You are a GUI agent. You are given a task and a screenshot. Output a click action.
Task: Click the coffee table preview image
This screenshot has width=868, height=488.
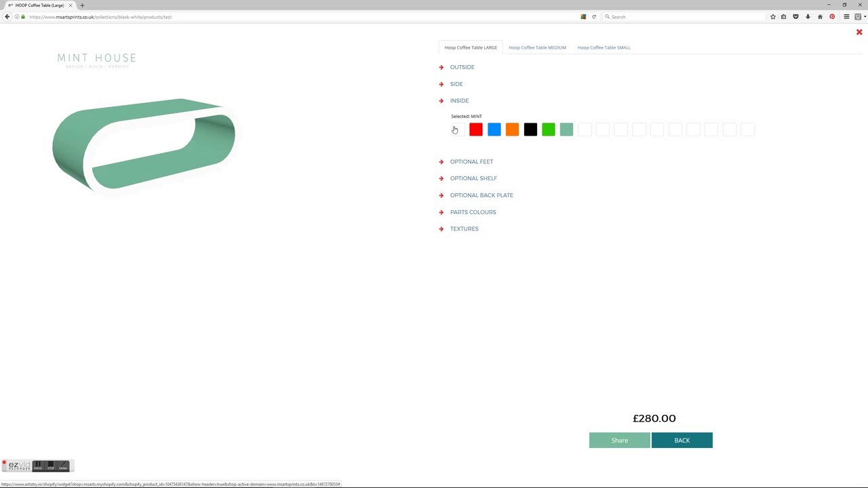[144, 146]
